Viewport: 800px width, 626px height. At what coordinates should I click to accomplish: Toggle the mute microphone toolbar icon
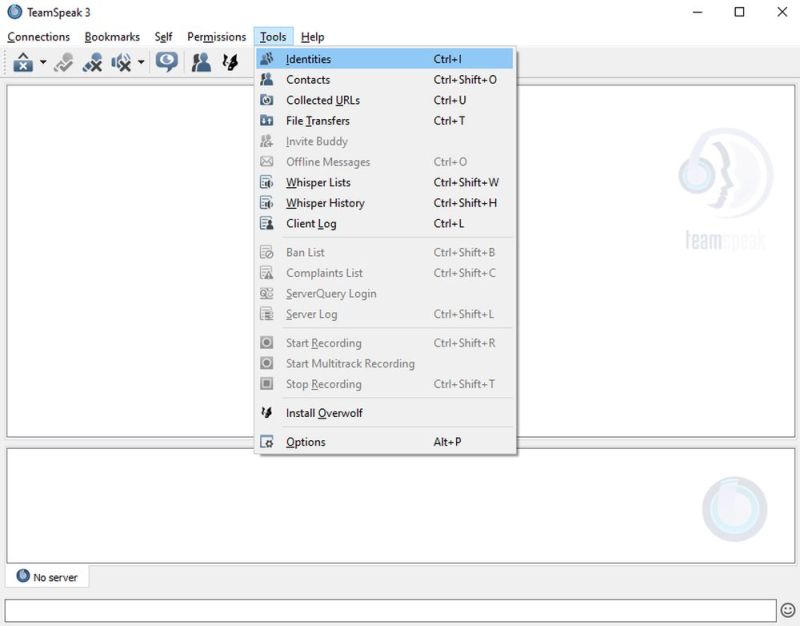pyautogui.click(x=92, y=62)
